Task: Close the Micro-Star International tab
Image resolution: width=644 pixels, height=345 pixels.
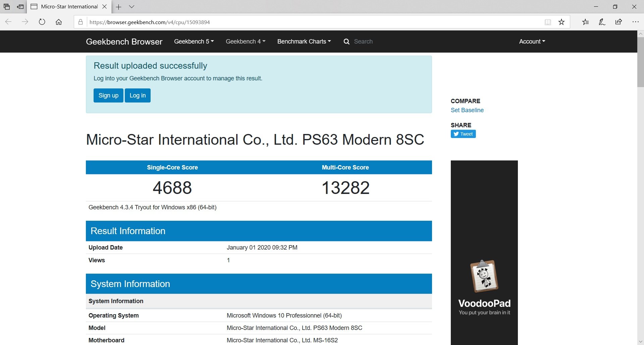Action: (x=105, y=6)
